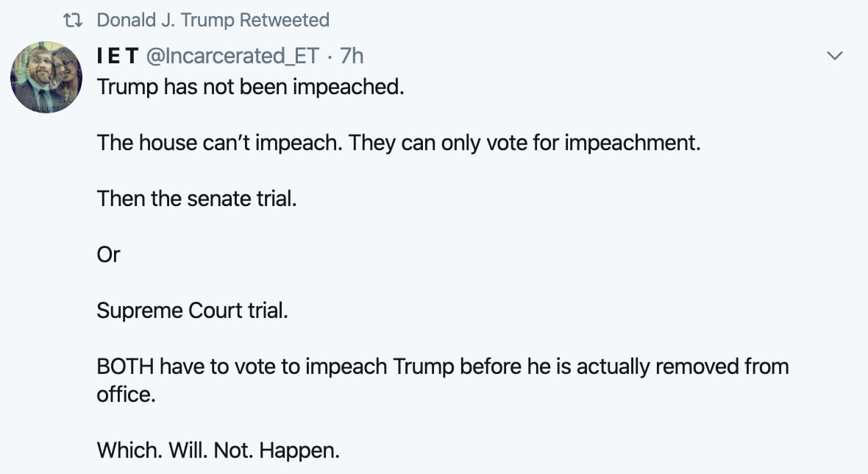Select the "Then the senate trial." line
Image resolution: width=868 pixels, height=474 pixels.
[197, 198]
